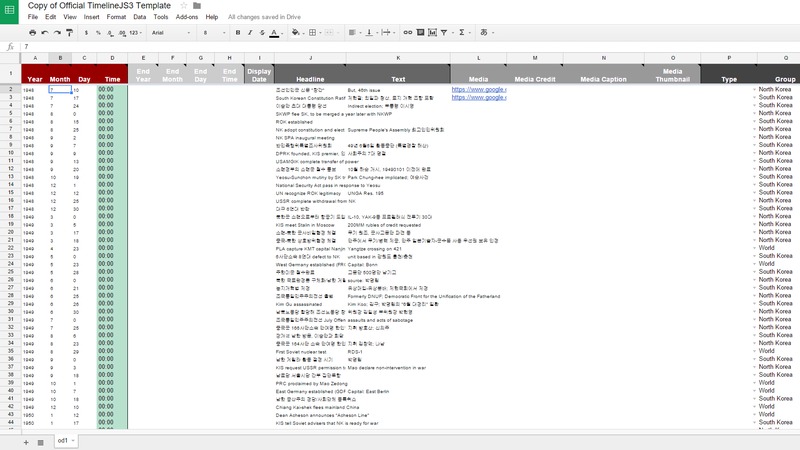Viewport: 800px width, 450px height.
Task: Open the od1 sheet tab arrow menu
Action: (x=73, y=440)
